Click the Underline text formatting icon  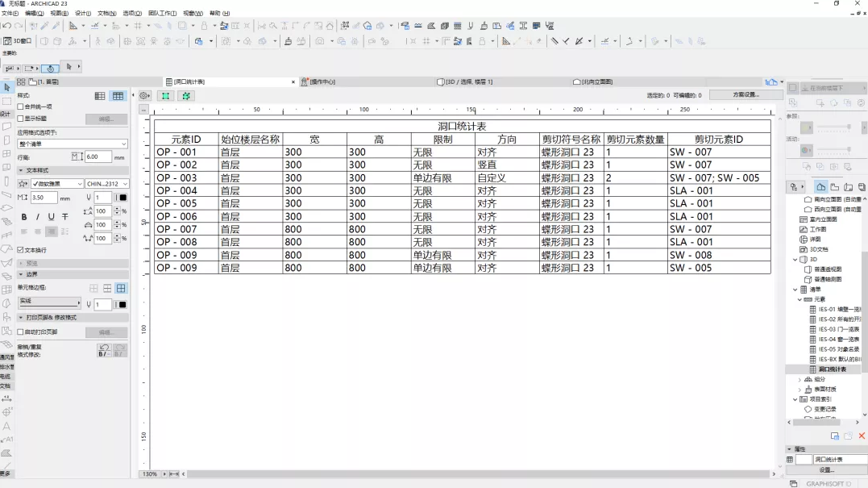pyautogui.click(x=52, y=217)
